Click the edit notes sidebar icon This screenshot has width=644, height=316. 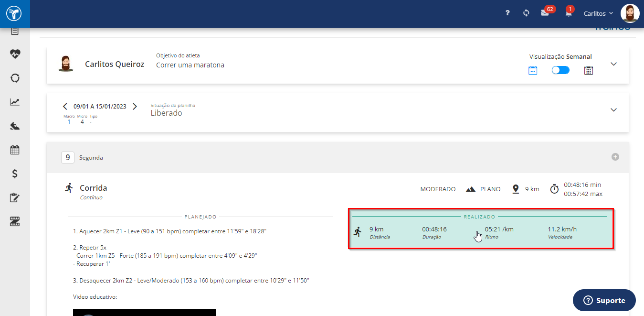coord(15,197)
